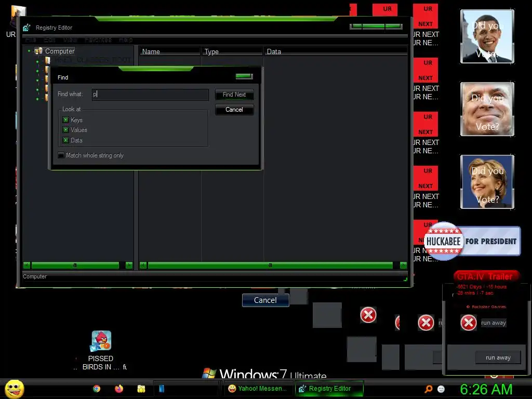Screen dimensions: 532x399
Task: Open the smiley face Start button
Action: (x=14, y=389)
